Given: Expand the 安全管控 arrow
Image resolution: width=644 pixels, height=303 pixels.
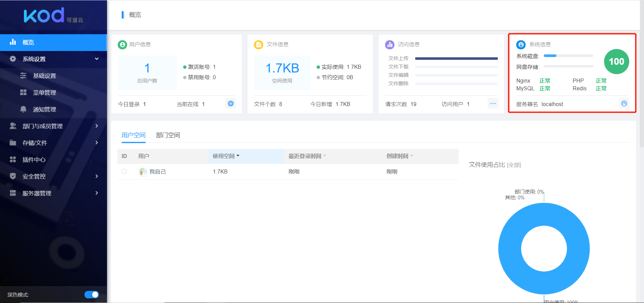Looking at the screenshot, I should click(x=97, y=176).
